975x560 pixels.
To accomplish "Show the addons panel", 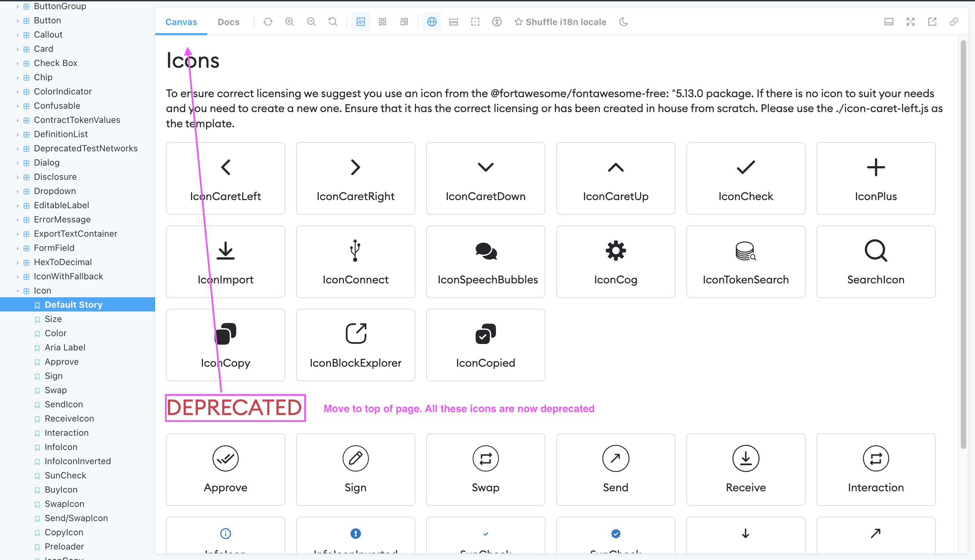I will point(889,22).
